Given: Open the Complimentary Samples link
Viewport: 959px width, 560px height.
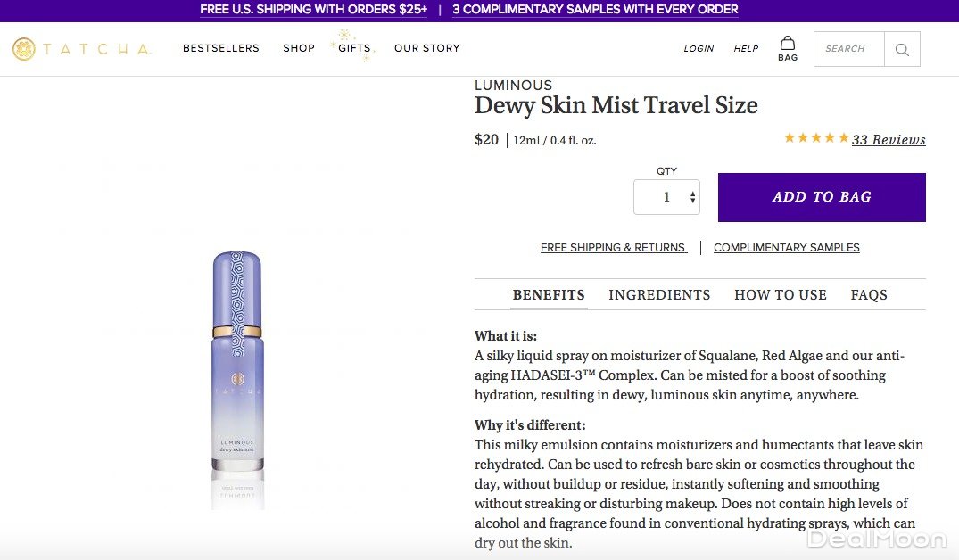Looking at the screenshot, I should coord(787,248).
